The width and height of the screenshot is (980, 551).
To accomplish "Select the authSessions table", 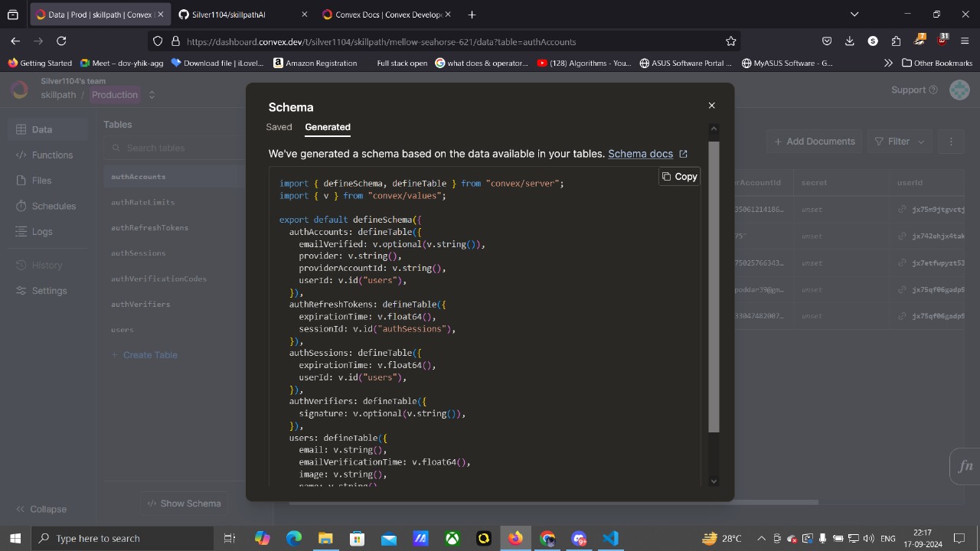I will (x=138, y=253).
